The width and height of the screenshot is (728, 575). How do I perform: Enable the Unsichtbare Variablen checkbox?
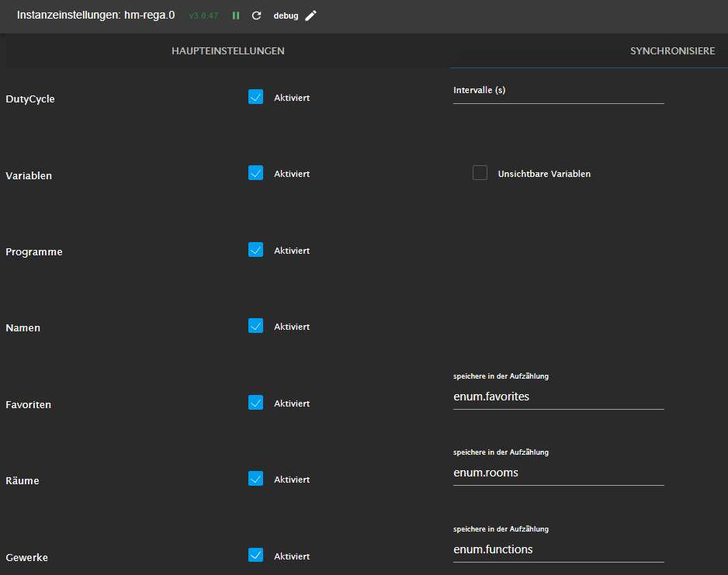click(x=480, y=172)
